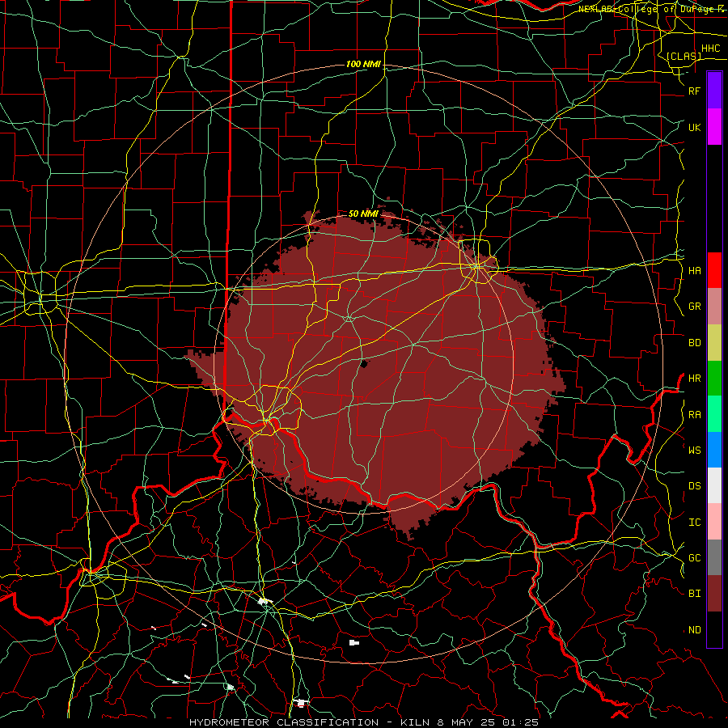The image size is (728, 728).
Task: Click the gray GC legend swatch
Action: coord(714,557)
